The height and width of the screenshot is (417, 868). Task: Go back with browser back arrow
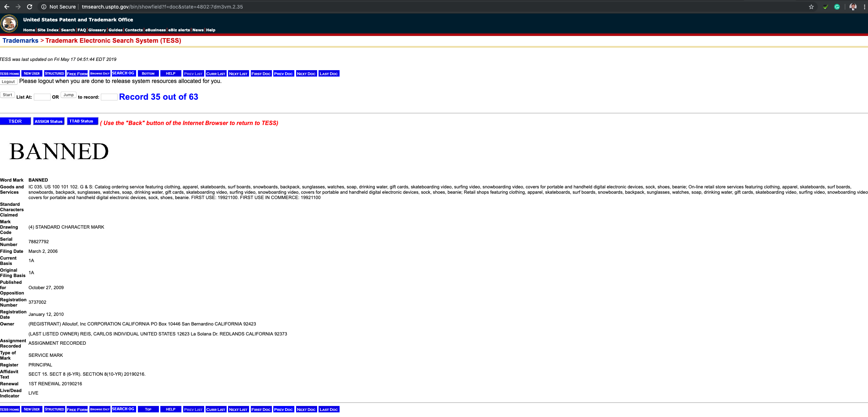6,7
